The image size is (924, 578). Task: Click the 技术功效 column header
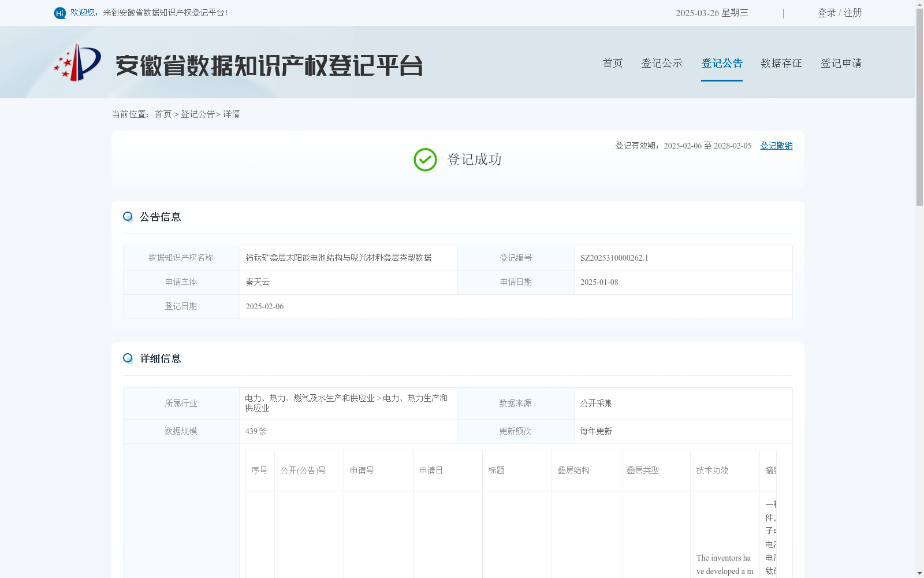click(725, 470)
